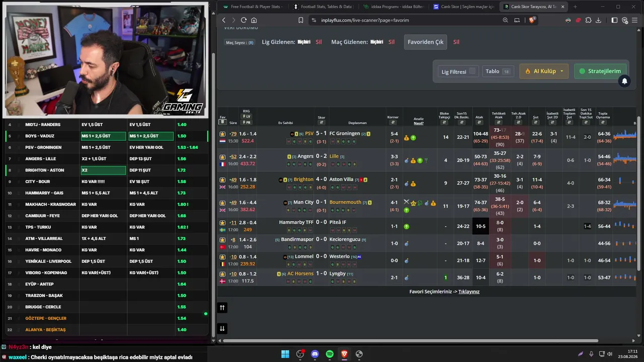Open the Stratejilerim button
644x362 pixels.
click(x=601, y=71)
